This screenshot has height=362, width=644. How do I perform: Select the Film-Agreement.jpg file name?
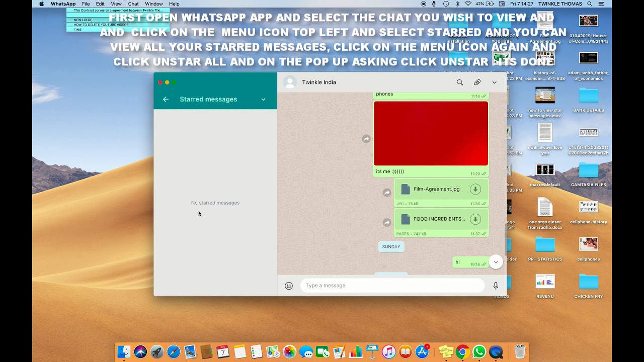[x=437, y=189]
